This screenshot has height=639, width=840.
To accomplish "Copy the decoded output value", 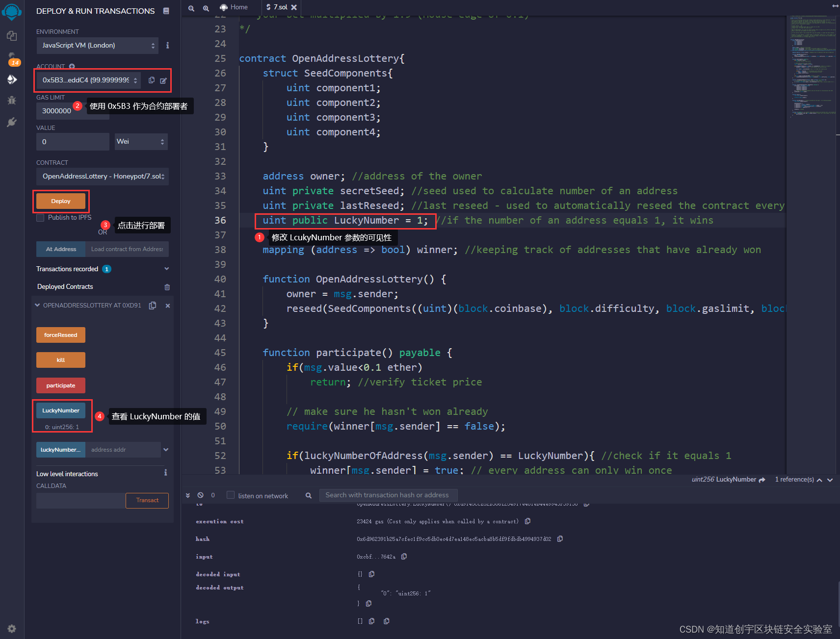I will [368, 604].
